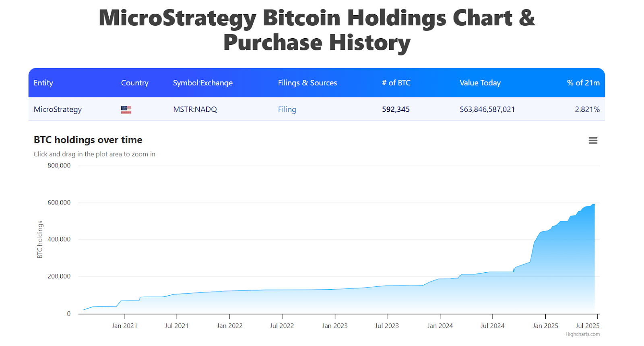Click the $63,846,587,021 value cell

487,110
